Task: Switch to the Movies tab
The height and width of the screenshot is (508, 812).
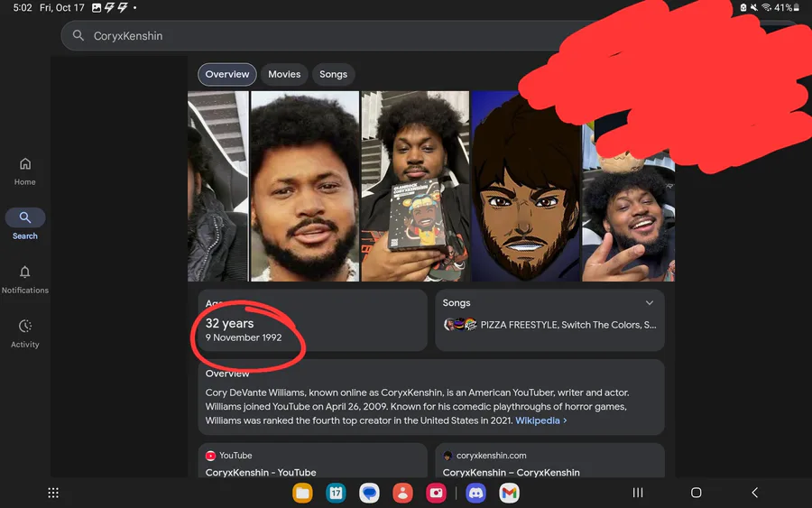Action: (284, 74)
